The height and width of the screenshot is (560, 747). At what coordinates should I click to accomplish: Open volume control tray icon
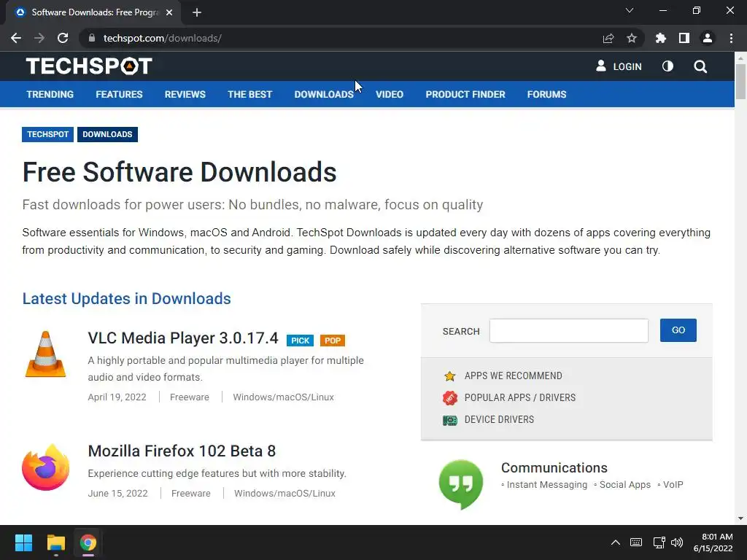[x=677, y=542]
